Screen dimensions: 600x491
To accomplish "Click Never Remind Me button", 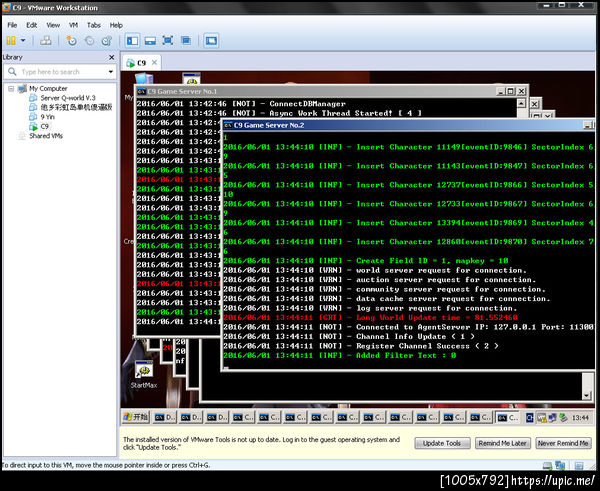I will tap(563, 443).
